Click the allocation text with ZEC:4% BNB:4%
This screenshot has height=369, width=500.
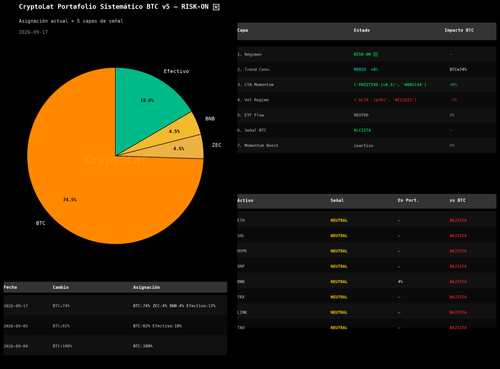click(x=174, y=306)
